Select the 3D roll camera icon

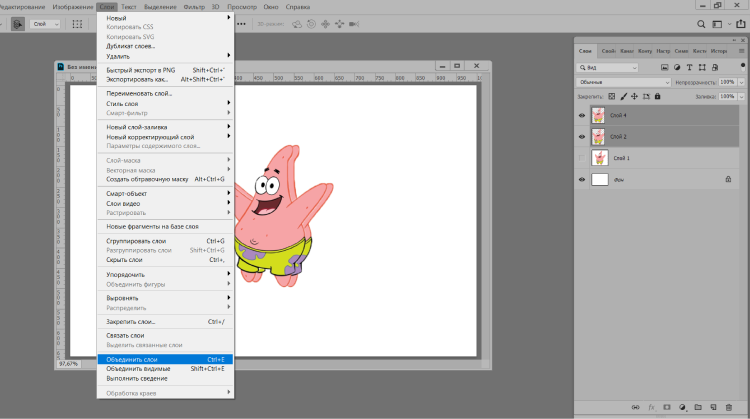point(311,24)
